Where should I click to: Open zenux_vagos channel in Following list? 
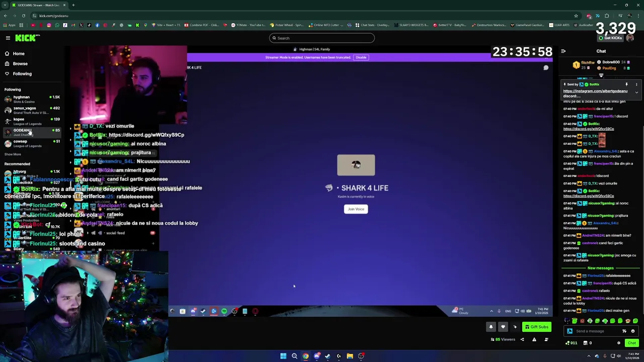click(31, 110)
